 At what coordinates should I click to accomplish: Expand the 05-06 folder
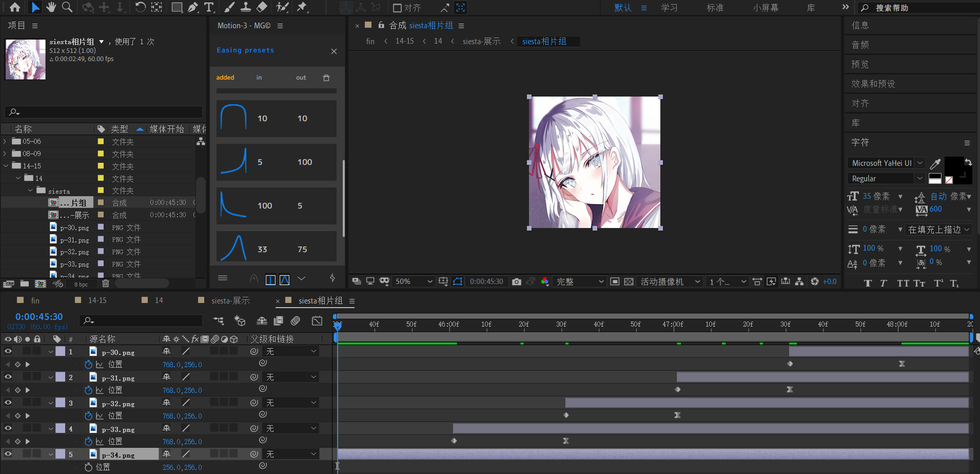click(5, 141)
